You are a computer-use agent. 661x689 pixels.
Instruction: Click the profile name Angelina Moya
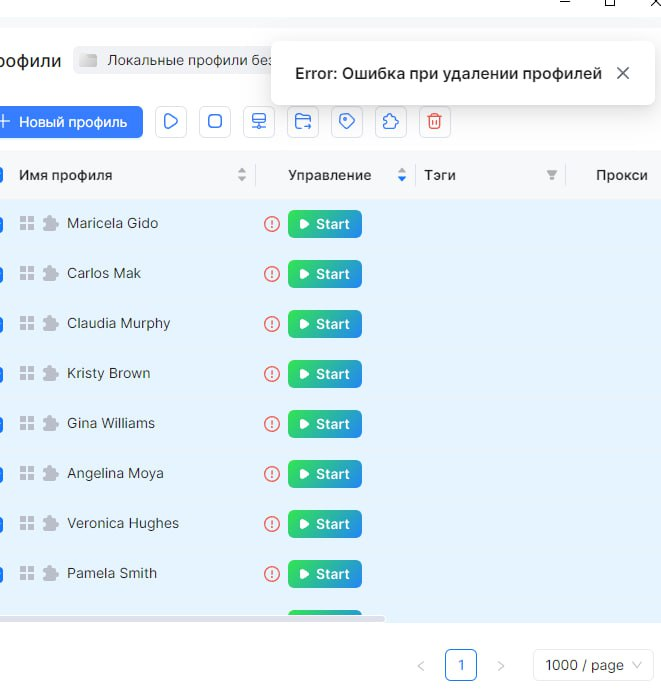point(115,473)
